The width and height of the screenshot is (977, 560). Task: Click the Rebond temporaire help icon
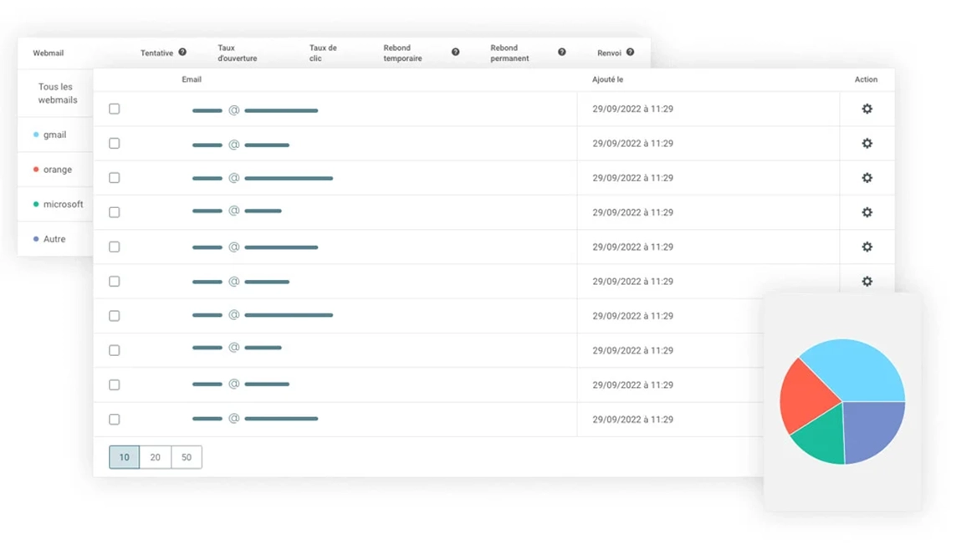tap(456, 53)
